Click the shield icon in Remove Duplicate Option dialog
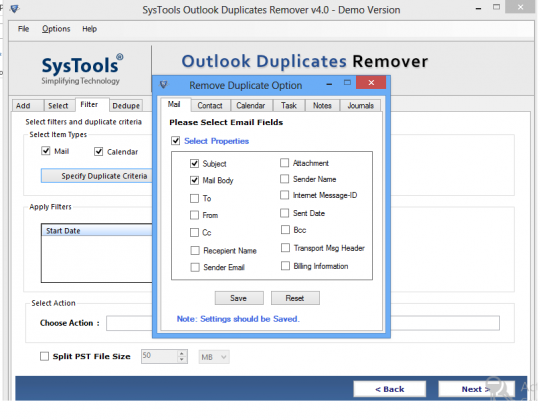The width and height of the screenshot is (540, 420). click(164, 84)
